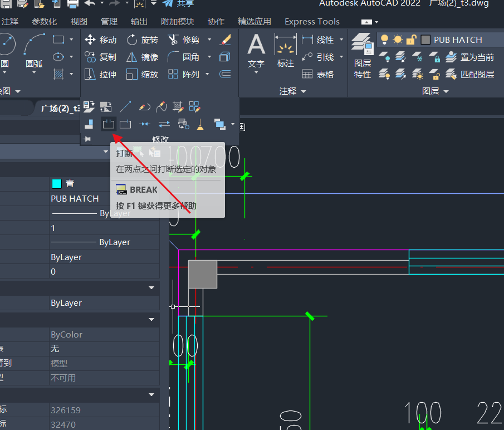Click the Layer Off icon with cyan bulb
This screenshot has height=430, width=504.
point(384,57)
